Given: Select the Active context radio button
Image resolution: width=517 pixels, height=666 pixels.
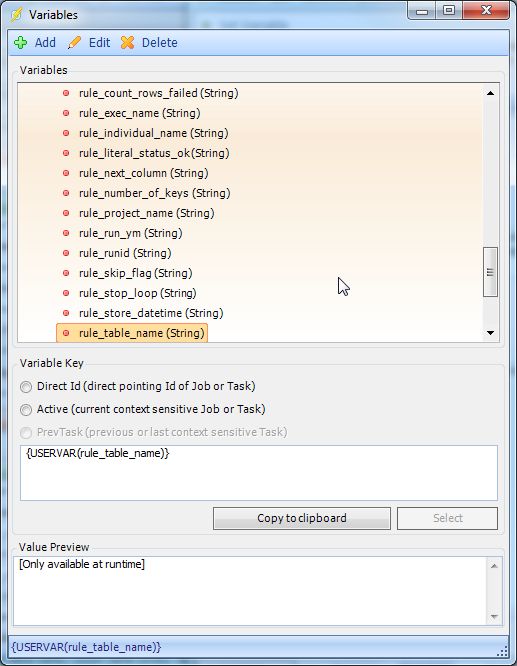Looking at the screenshot, I should point(26,409).
